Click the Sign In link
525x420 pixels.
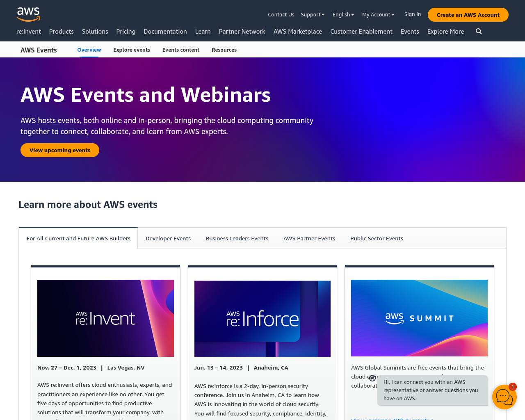(412, 14)
